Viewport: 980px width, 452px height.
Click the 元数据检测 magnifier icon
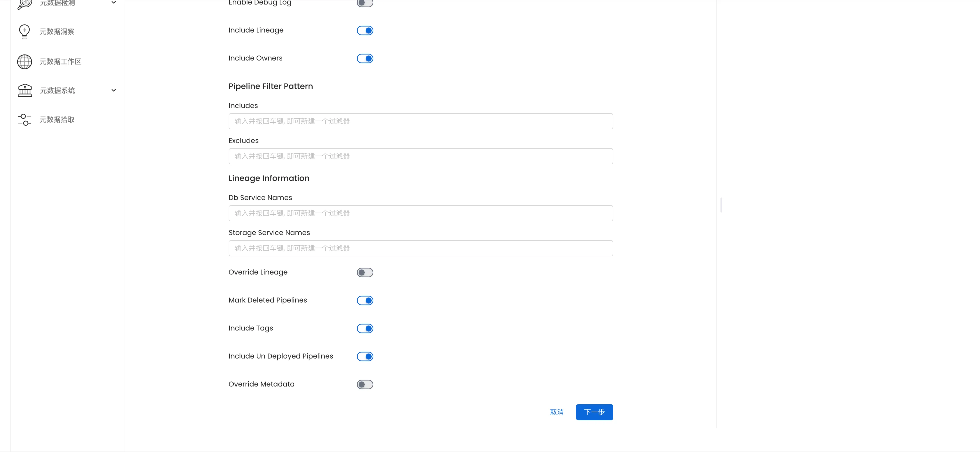(x=25, y=3)
